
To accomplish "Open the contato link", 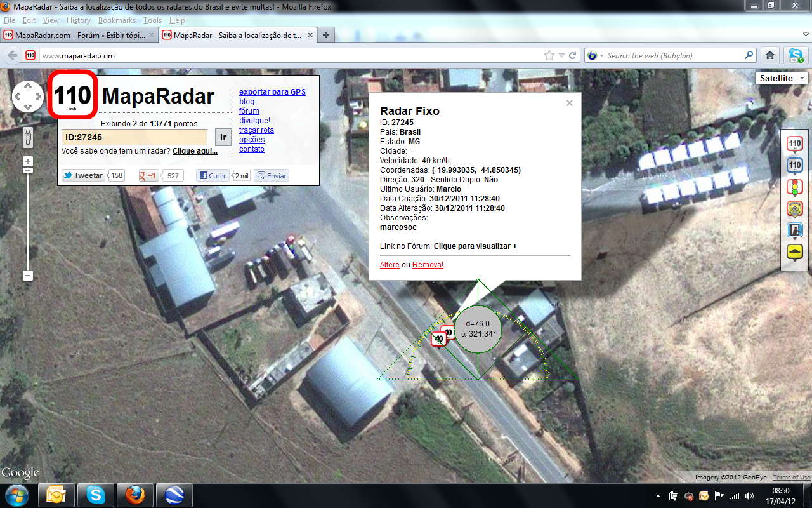I will [x=252, y=149].
